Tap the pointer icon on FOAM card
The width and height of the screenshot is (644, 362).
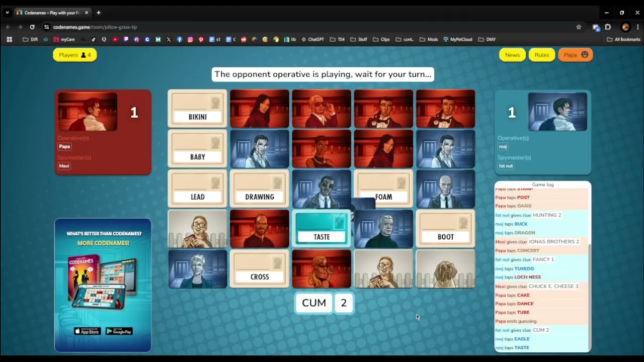(x=401, y=183)
